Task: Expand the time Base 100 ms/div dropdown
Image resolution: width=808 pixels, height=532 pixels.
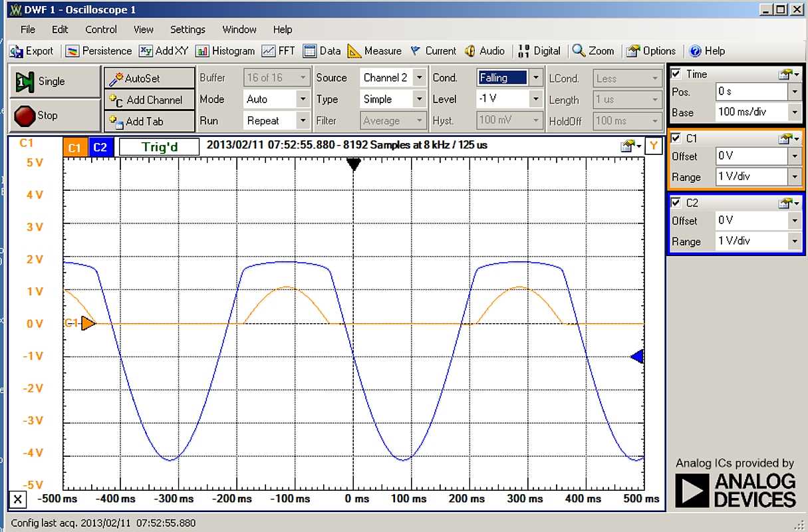Action: 794,112
